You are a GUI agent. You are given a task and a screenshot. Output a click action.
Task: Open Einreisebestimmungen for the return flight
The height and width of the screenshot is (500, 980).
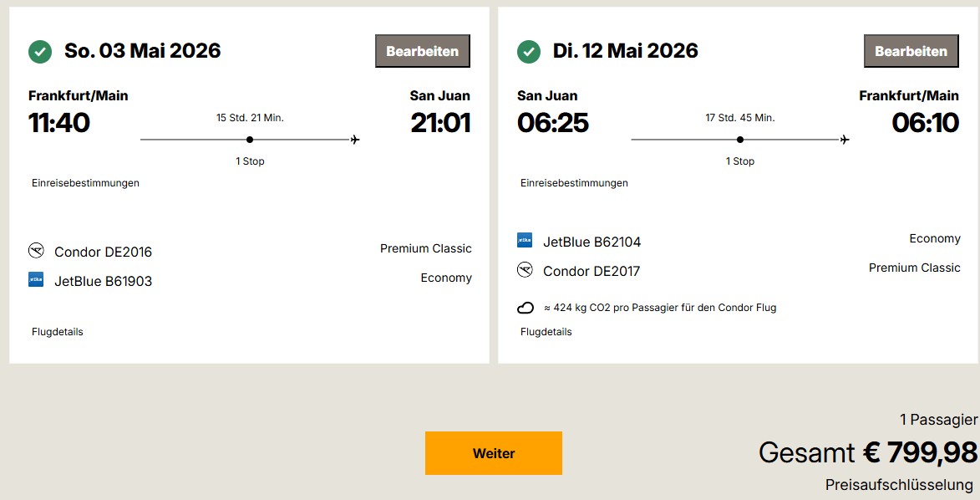pyautogui.click(x=574, y=183)
